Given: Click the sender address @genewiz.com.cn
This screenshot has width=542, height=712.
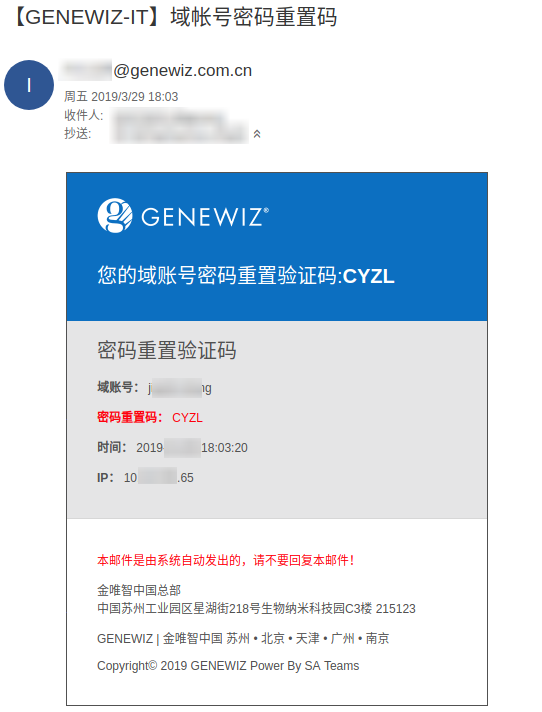Looking at the screenshot, I should (x=182, y=70).
